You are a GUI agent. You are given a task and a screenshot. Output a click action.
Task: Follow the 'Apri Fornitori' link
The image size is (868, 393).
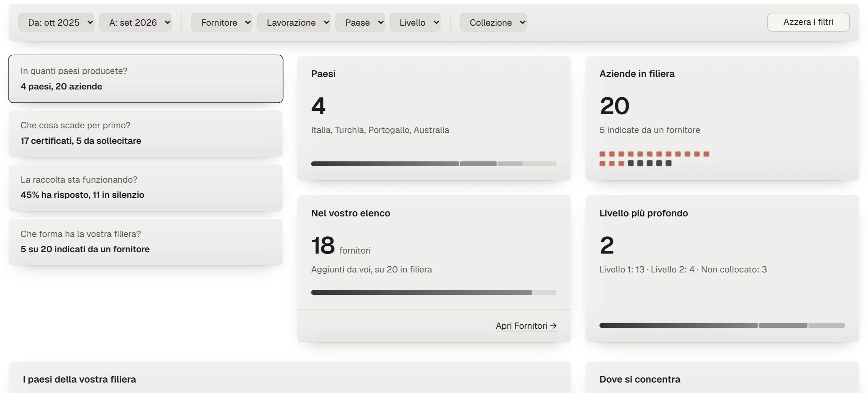(526, 326)
